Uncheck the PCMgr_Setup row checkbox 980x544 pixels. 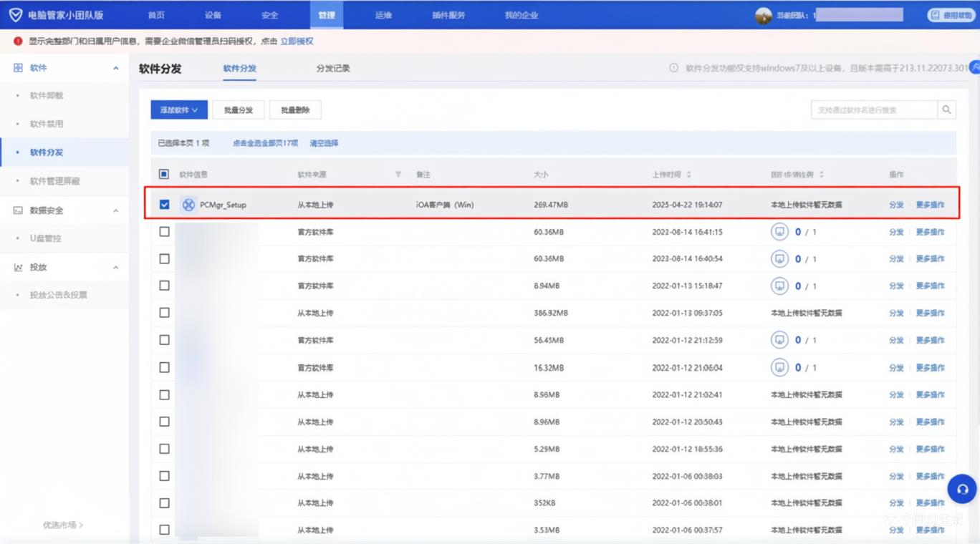165,205
